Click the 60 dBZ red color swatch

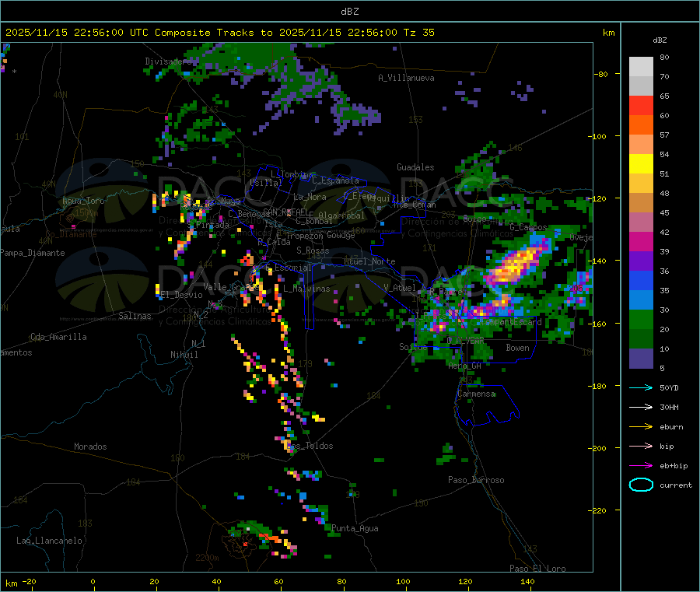click(x=641, y=105)
